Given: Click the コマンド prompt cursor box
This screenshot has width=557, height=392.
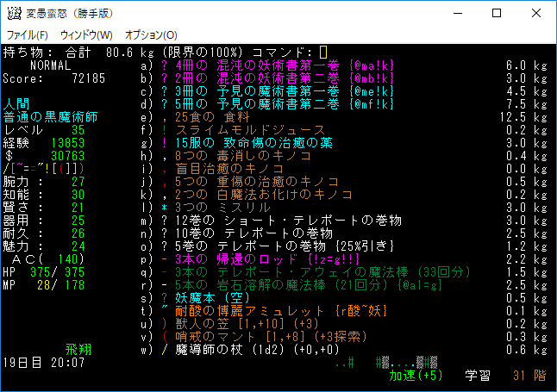Looking at the screenshot, I should pyautogui.click(x=323, y=53).
